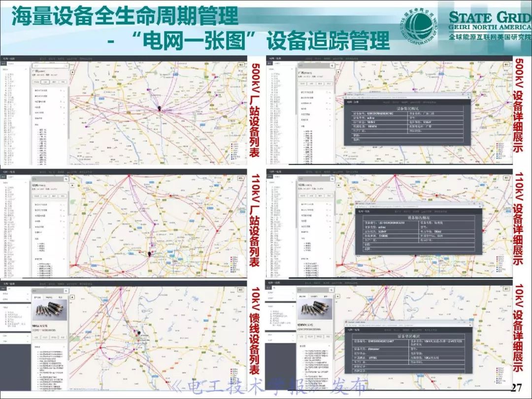Click red substation node atop 110kV detail map
Screen dimensions: 532x399
click(395, 176)
